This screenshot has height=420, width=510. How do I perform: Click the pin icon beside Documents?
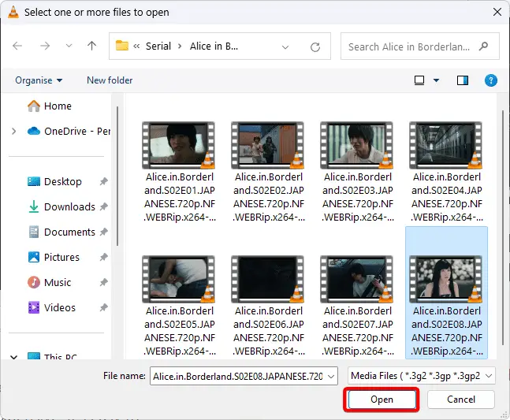pyautogui.click(x=103, y=232)
